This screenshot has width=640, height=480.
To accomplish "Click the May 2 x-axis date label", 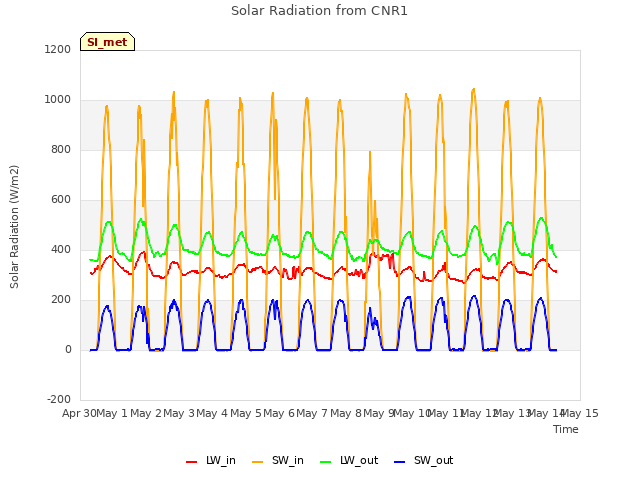I will [146, 413].
